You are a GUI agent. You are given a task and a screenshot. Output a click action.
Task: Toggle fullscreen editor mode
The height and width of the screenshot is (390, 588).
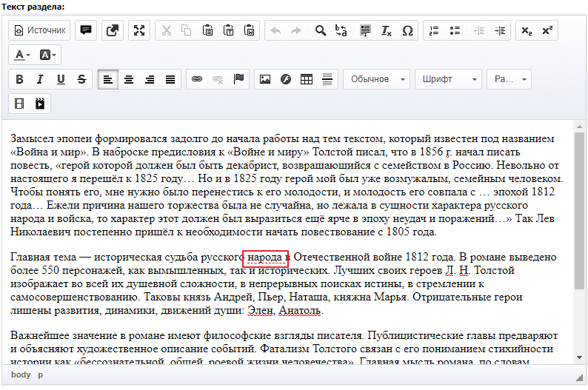[138, 30]
